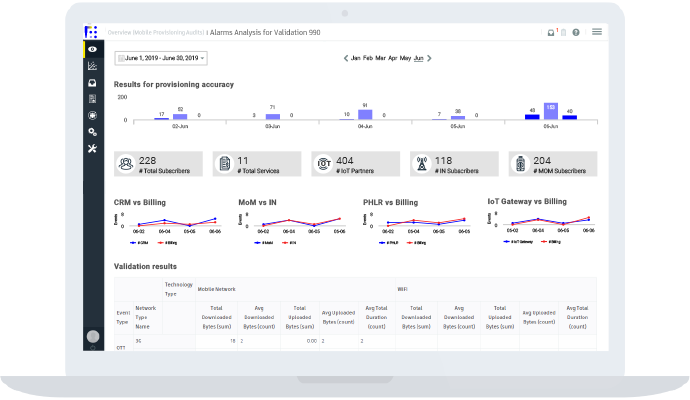Click Mobile Network Total Downloaded Bytes header
Image resolution: width=690 pixels, height=400 pixels.
217,318
